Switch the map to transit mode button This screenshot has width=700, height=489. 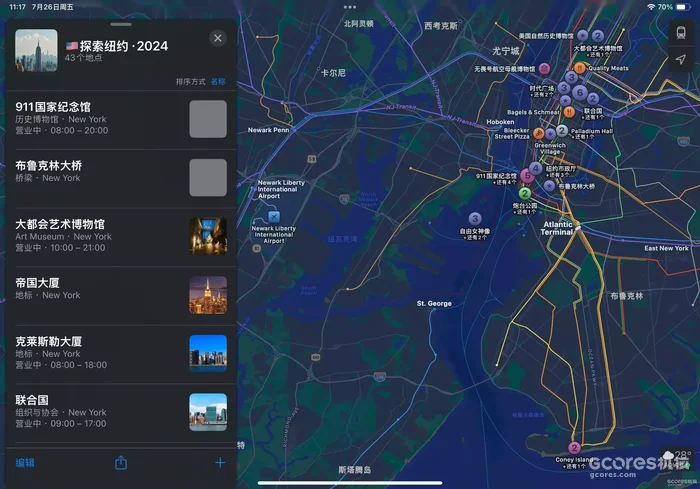(681, 33)
